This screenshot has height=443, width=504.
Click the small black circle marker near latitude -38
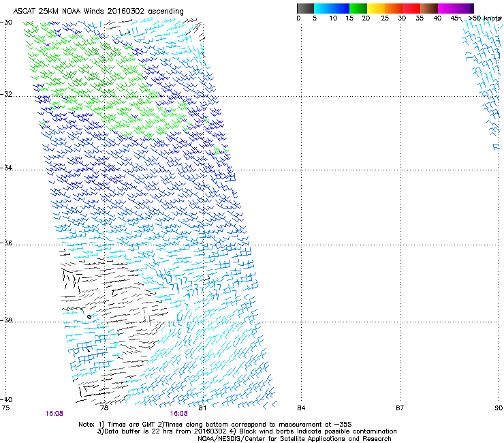(89, 317)
